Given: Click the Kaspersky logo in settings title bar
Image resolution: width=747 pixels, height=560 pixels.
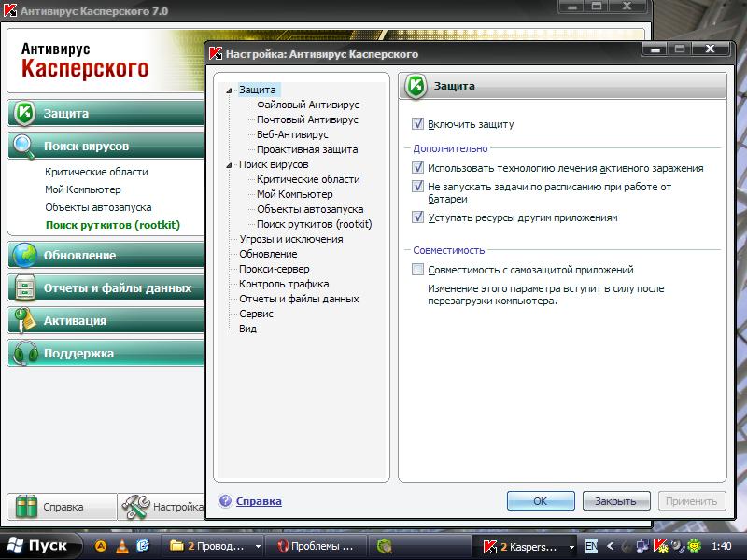Looking at the screenshot, I should click(x=216, y=54).
